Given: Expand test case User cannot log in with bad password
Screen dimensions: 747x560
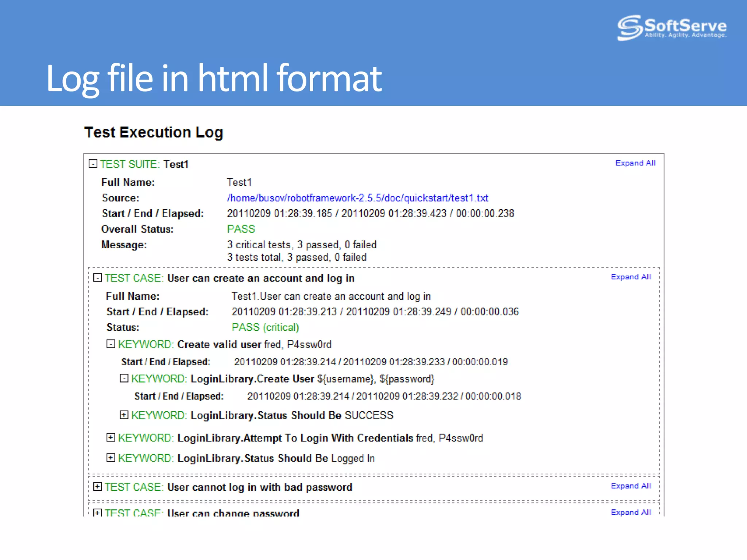Looking at the screenshot, I should pyautogui.click(x=97, y=486).
